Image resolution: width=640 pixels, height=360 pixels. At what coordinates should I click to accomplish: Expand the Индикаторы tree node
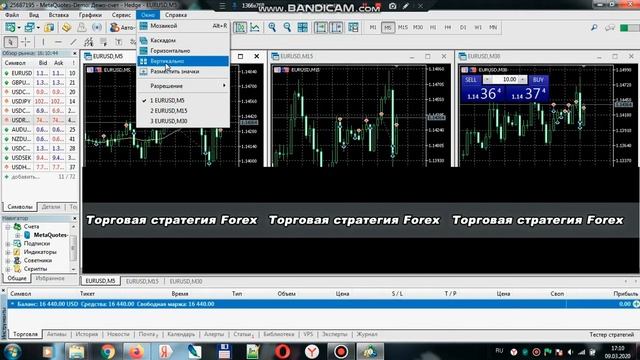7,252
